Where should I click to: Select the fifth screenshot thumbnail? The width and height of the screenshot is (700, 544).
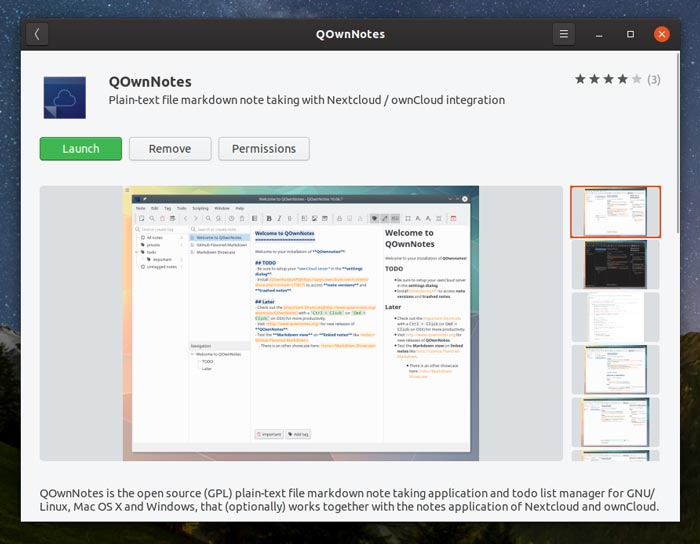(x=615, y=422)
